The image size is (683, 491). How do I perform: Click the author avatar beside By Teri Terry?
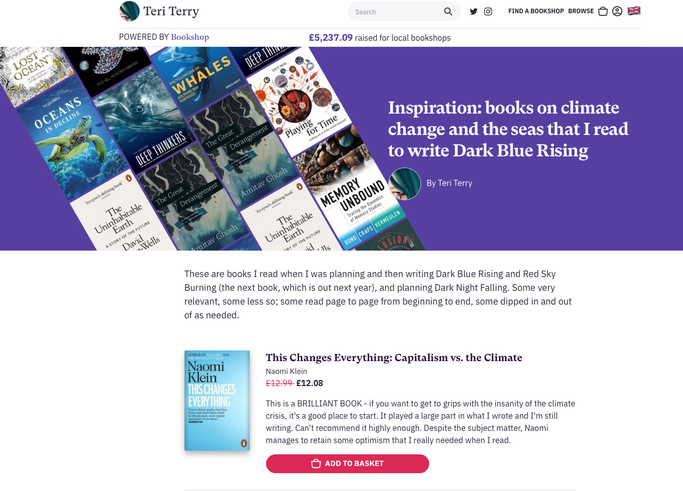pyautogui.click(x=405, y=184)
